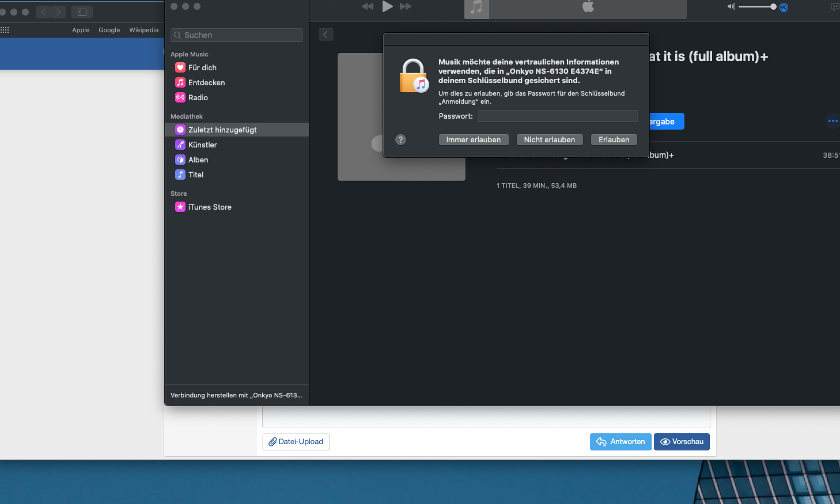840x504 pixels.
Task: Open the Google bookmark in Safari
Action: [109, 30]
